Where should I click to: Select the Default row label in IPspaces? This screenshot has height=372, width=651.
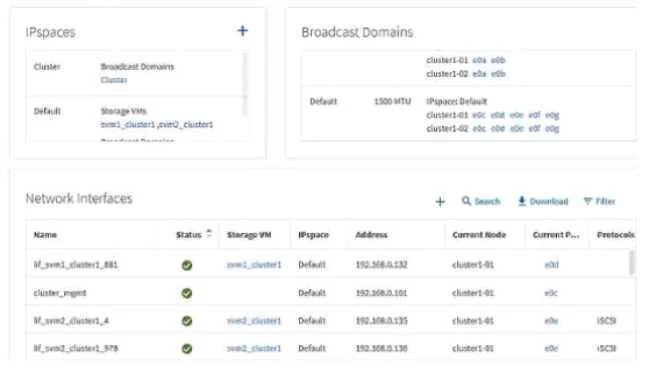pyautogui.click(x=47, y=111)
